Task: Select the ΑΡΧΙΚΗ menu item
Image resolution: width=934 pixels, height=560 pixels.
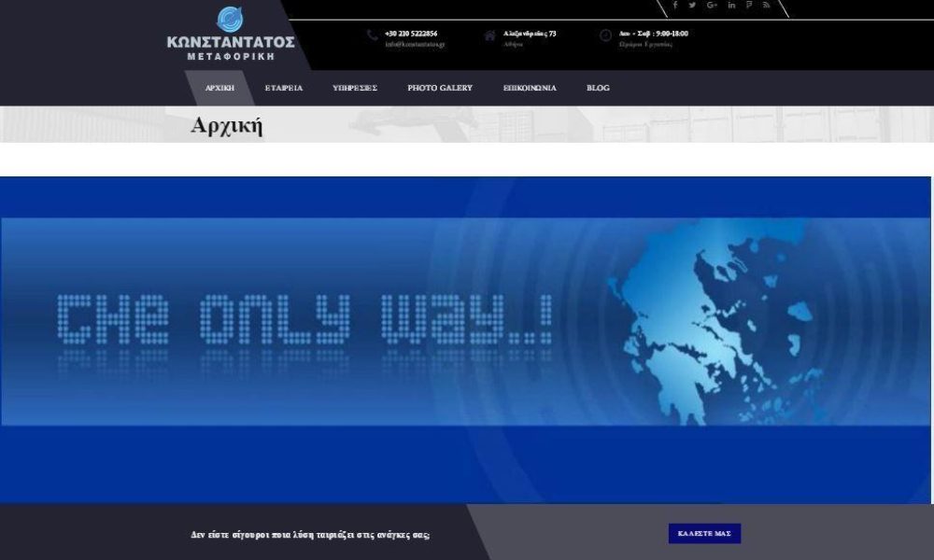Action: (x=219, y=88)
